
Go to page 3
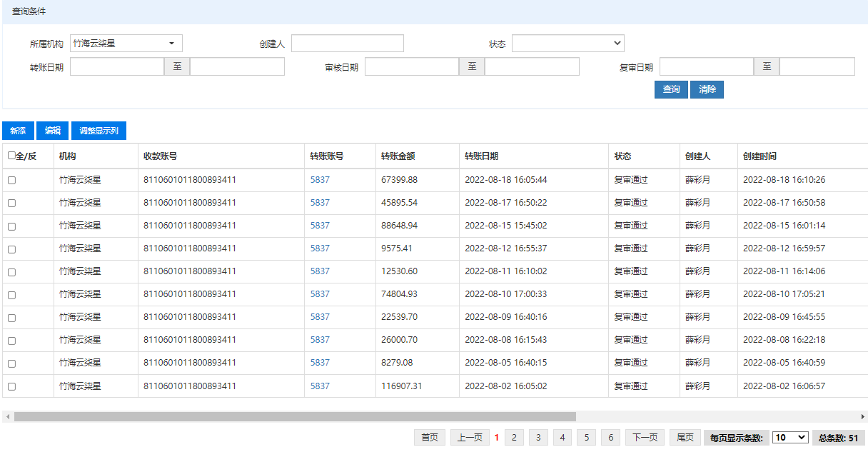click(x=538, y=438)
